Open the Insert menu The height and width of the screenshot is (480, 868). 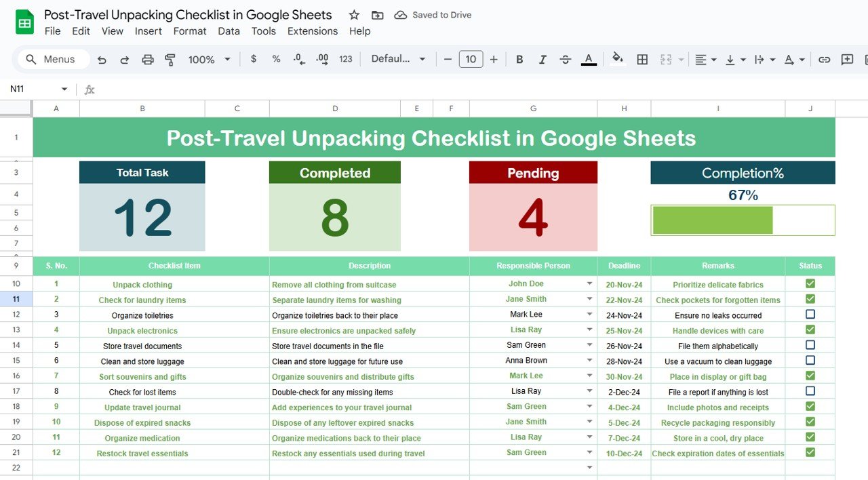click(148, 31)
